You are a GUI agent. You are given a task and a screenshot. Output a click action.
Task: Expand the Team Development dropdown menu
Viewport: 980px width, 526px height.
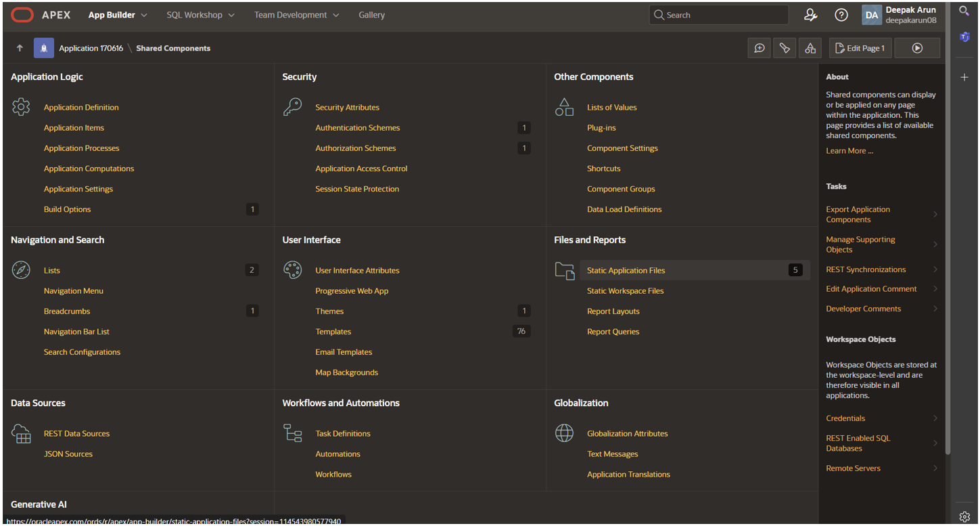[296, 15]
